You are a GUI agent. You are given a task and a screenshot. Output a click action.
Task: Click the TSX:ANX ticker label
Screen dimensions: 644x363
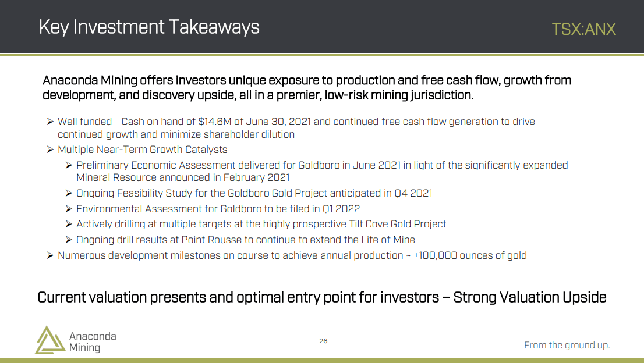(x=583, y=29)
